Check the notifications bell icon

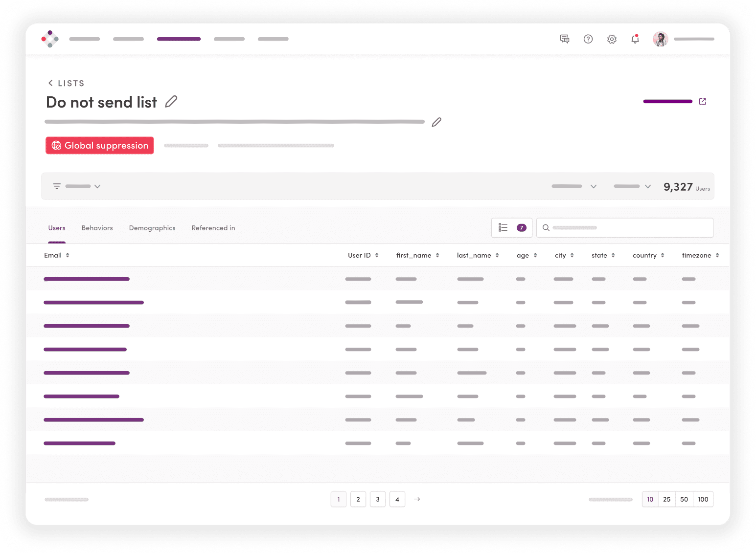click(635, 39)
